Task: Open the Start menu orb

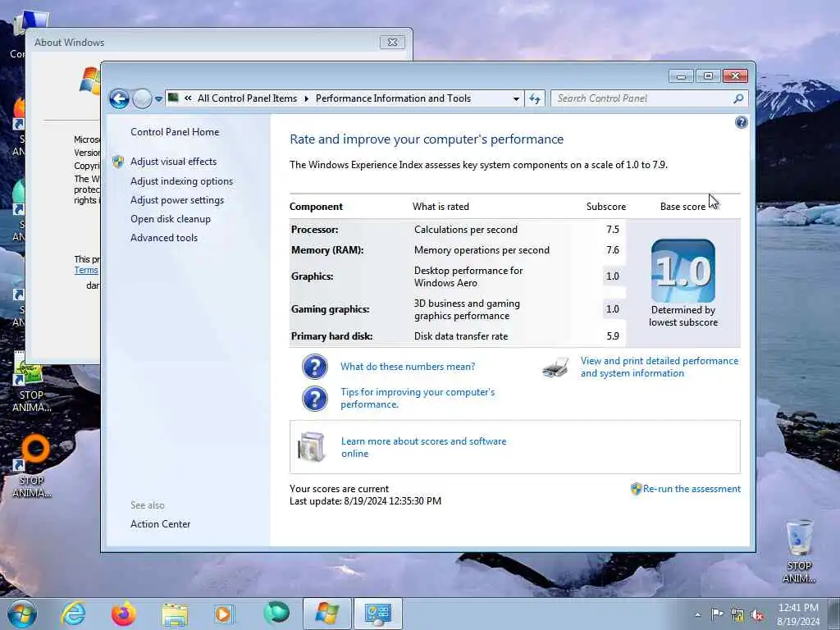Action: (x=22, y=614)
